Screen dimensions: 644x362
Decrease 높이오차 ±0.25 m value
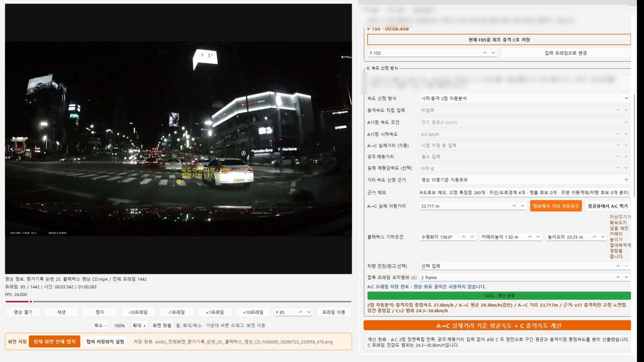[x=603, y=237]
